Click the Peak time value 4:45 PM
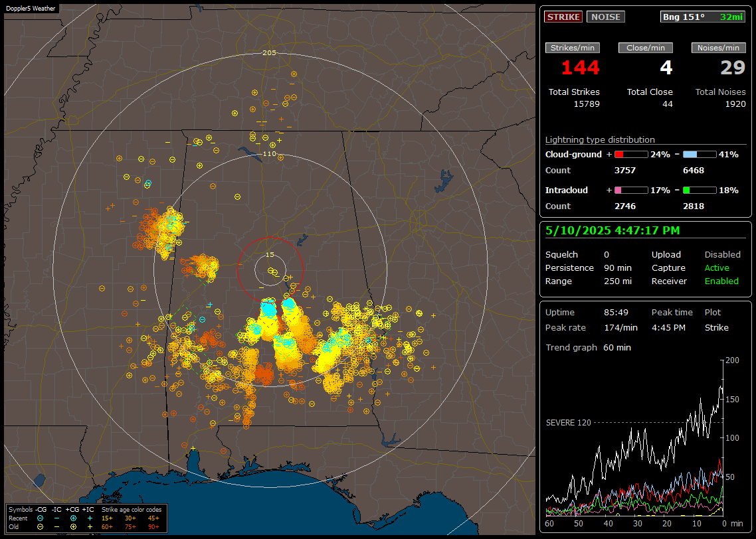 [668, 328]
